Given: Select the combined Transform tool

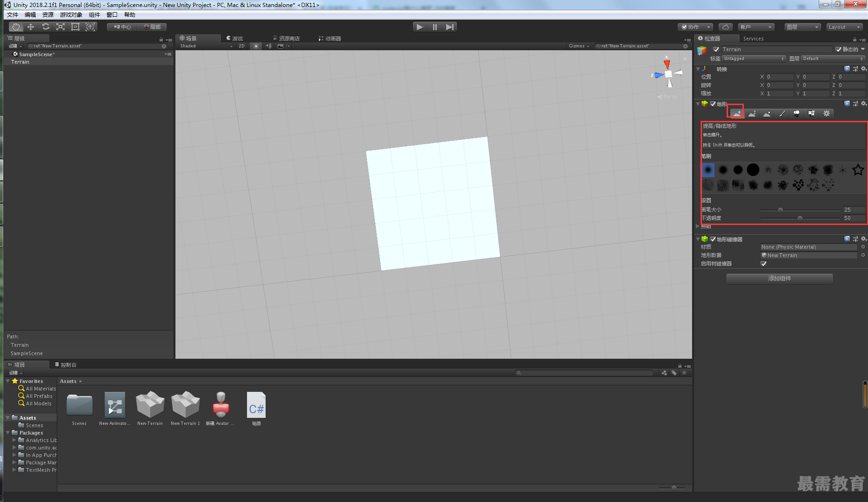Looking at the screenshot, I should pyautogui.click(x=90, y=27).
